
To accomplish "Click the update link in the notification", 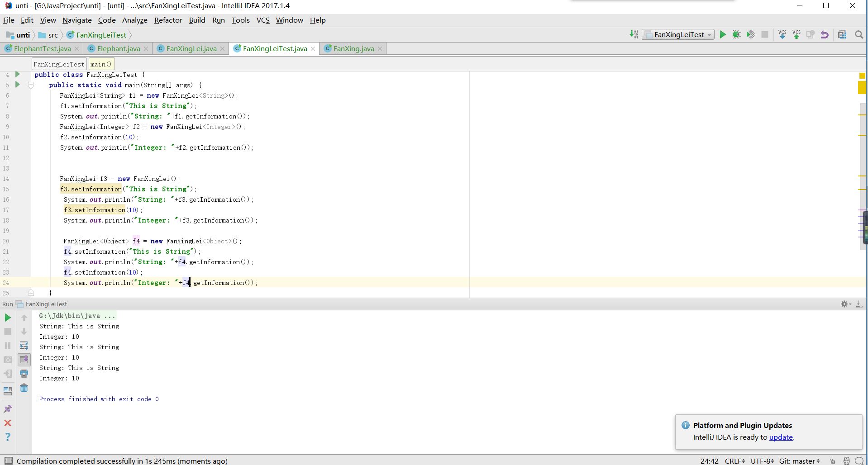I will (781, 437).
